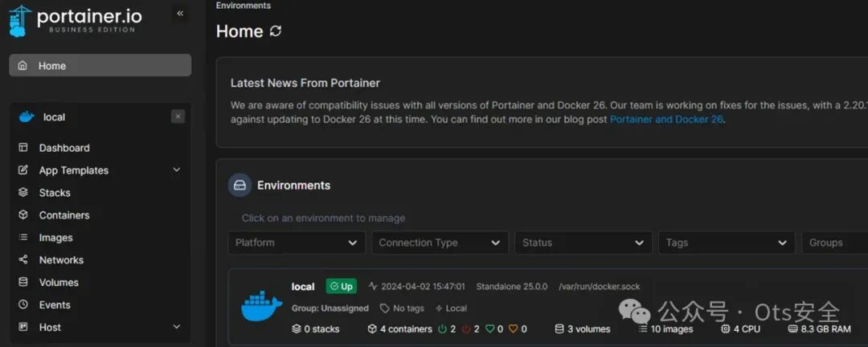Follow the Portainer and Docker 26 link

(666, 119)
